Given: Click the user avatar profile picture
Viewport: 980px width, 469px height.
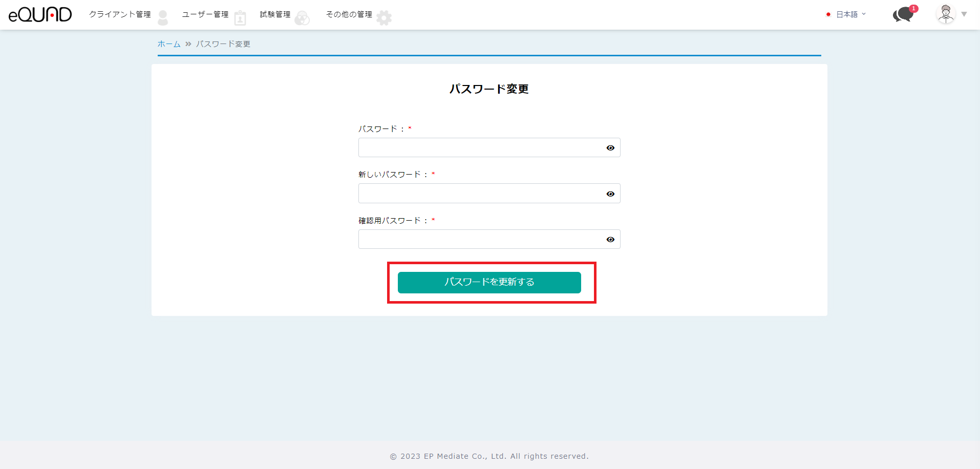Looking at the screenshot, I should [x=946, y=14].
